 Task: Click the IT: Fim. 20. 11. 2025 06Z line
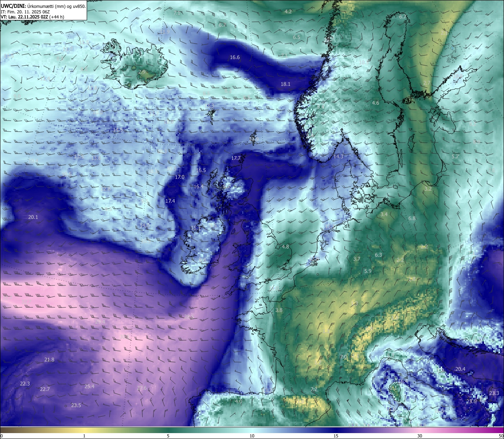point(25,12)
